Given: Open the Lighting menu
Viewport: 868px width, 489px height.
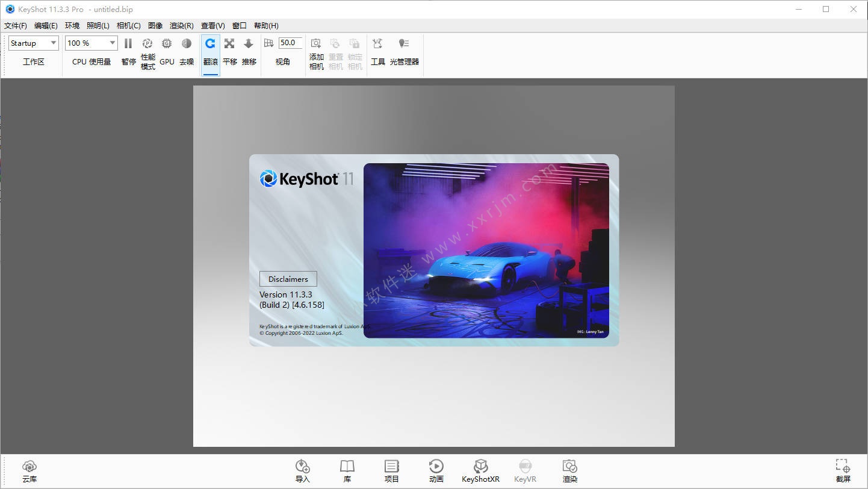Looking at the screenshot, I should [x=98, y=25].
